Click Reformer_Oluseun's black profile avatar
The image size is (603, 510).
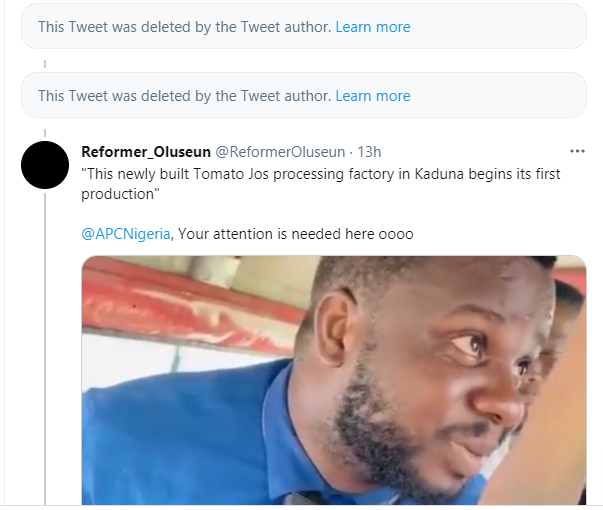pyautogui.click(x=45, y=165)
